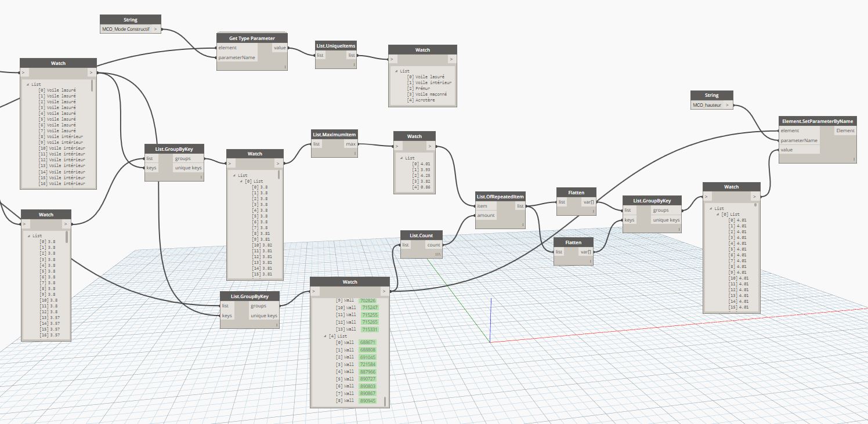Click lacing indicator on List.MaximumItem node
This screenshot has width=868, height=424.
click(355, 154)
